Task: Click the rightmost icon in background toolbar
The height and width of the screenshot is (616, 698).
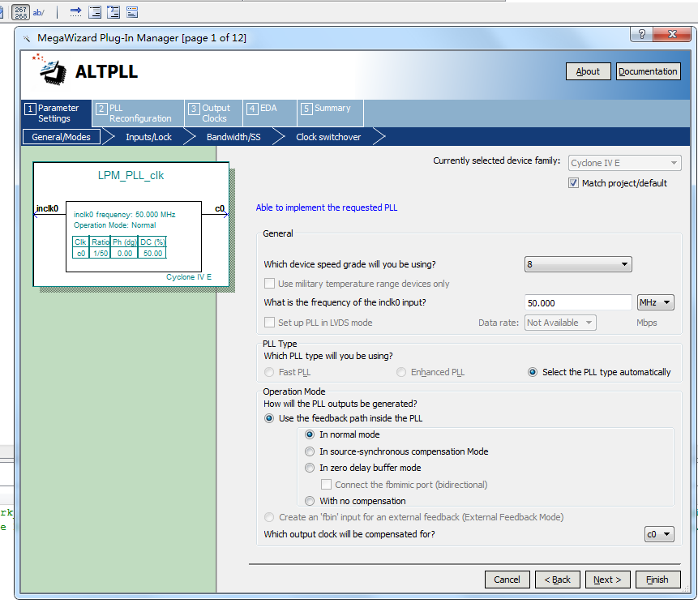Action: pyautogui.click(x=132, y=12)
